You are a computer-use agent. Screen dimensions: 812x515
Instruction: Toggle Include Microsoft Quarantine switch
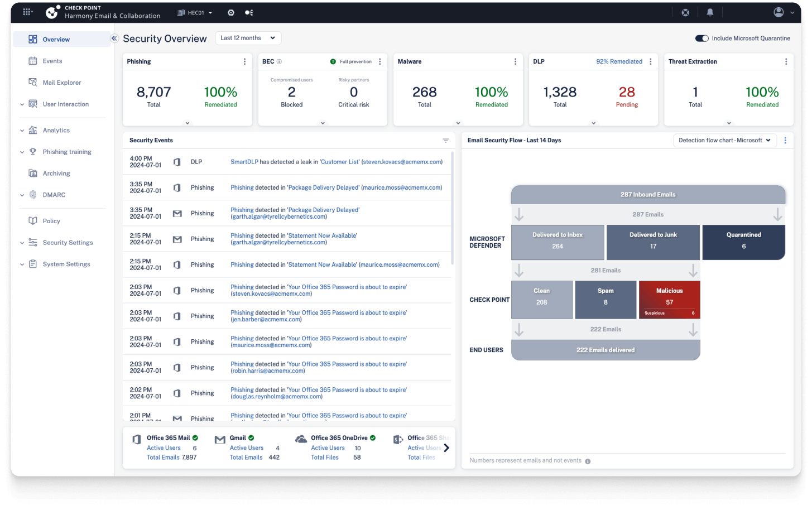pyautogui.click(x=702, y=38)
